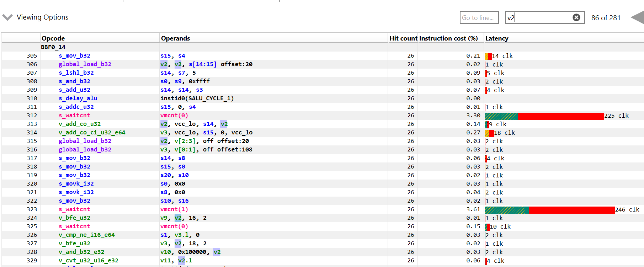Viewport: 644px width, 267px height.
Task: Click the Operands column header
Action: (175, 38)
